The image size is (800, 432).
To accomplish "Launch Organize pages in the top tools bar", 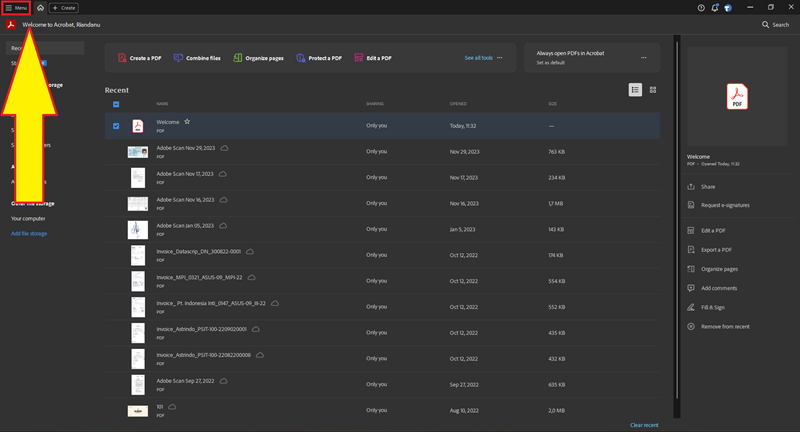I will [258, 58].
